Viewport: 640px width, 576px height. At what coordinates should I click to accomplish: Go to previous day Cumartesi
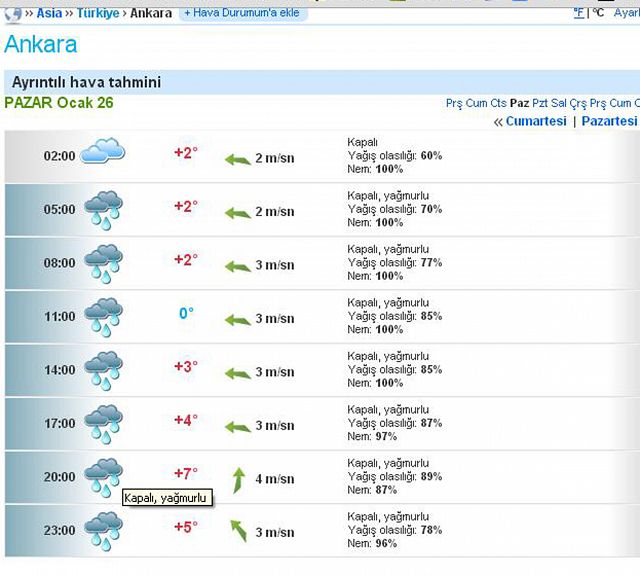536,121
